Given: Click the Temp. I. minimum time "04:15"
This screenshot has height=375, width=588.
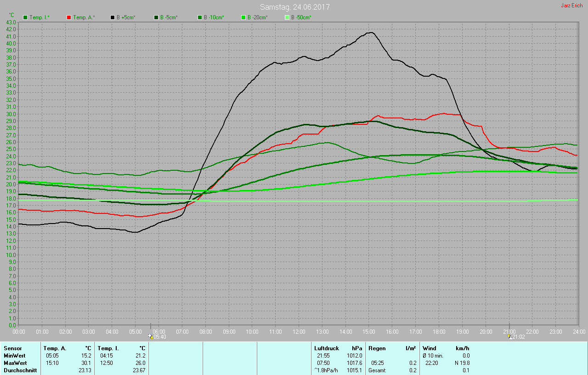Looking at the screenshot, I should 106,356.
